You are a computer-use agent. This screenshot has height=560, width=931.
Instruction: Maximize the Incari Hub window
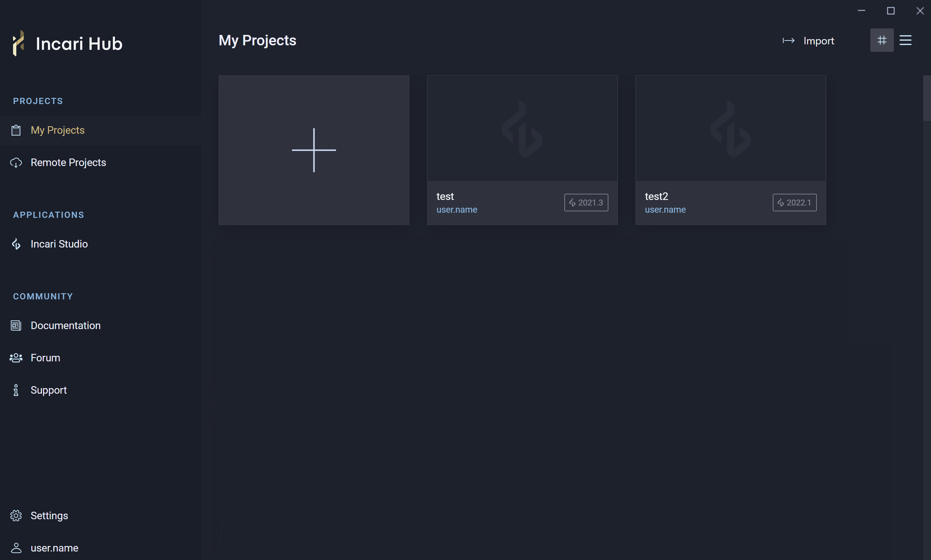click(891, 10)
